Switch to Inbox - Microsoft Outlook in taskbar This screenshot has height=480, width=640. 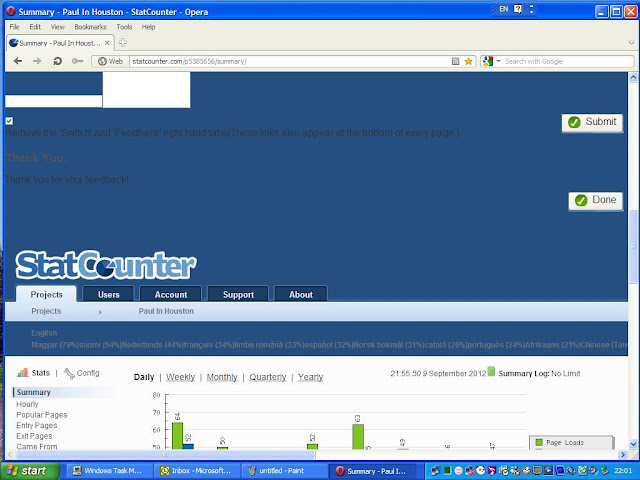[196, 471]
